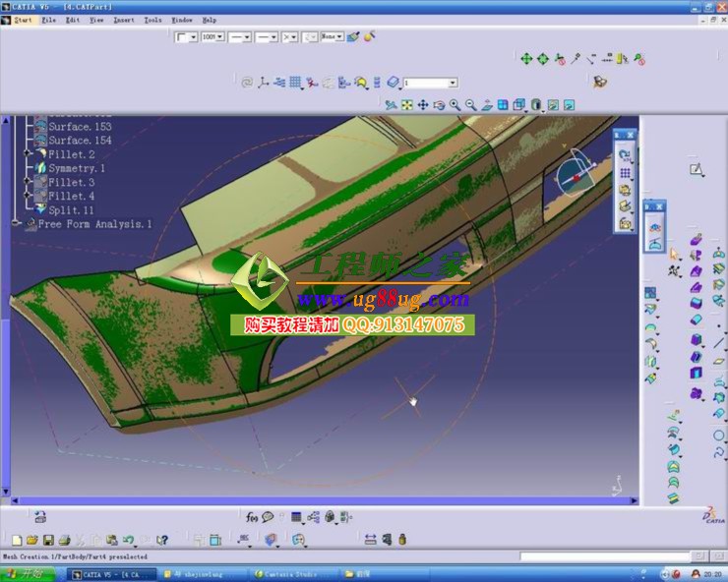Click the What's This help icon

[x=161, y=540]
